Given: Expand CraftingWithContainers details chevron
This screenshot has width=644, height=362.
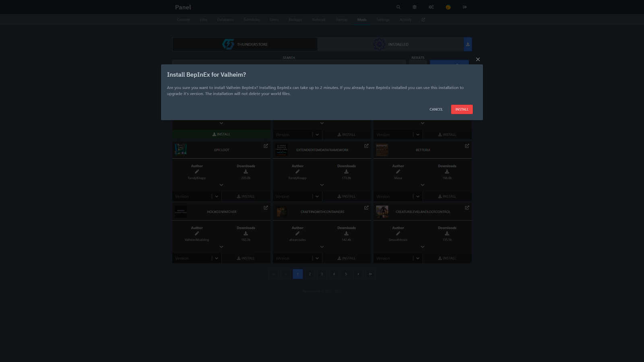Looking at the screenshot, I should [x=322, y=247].
